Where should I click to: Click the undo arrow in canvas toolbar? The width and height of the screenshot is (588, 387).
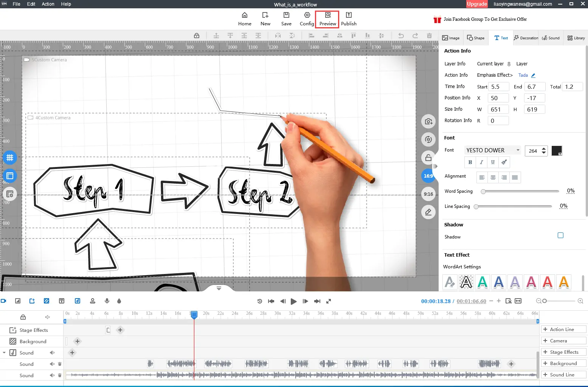[x=401, y=36]
